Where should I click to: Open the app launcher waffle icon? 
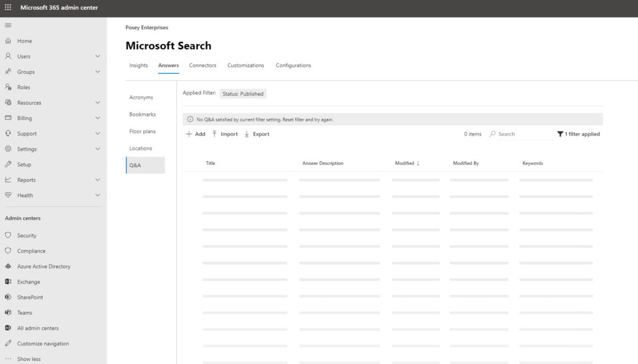tap(7, 7)
